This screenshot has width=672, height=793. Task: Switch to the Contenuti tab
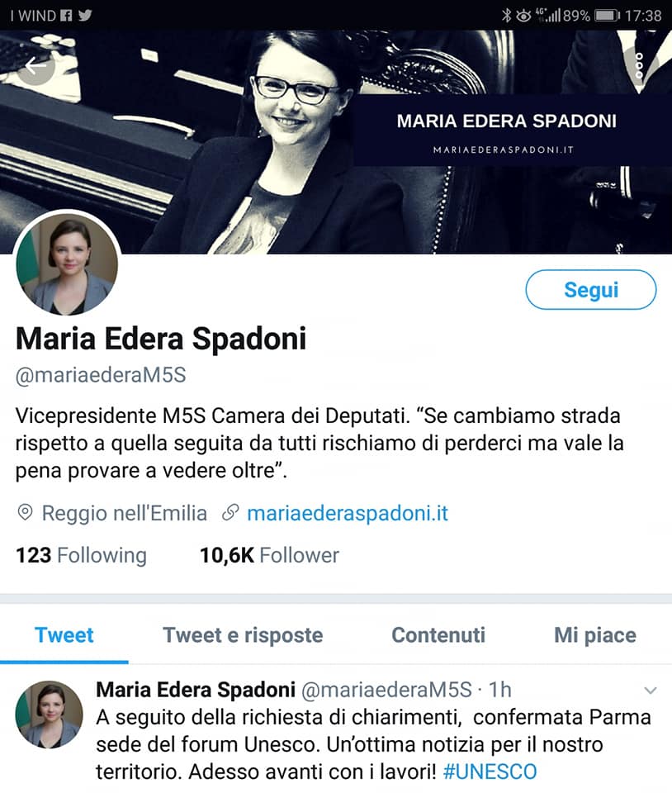tap(438, 635)
